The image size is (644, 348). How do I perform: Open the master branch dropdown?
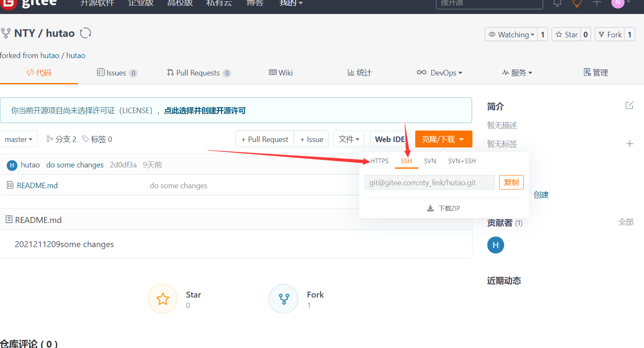[x=19, y=139]
